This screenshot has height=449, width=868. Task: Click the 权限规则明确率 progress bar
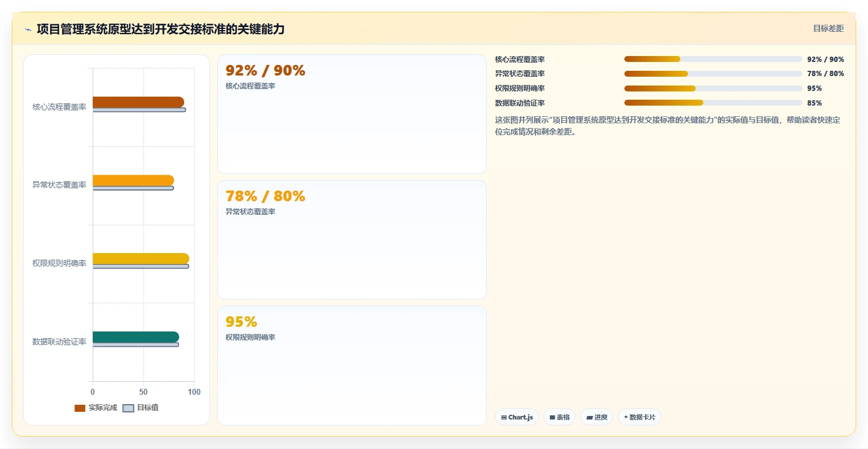pos(713,89)
